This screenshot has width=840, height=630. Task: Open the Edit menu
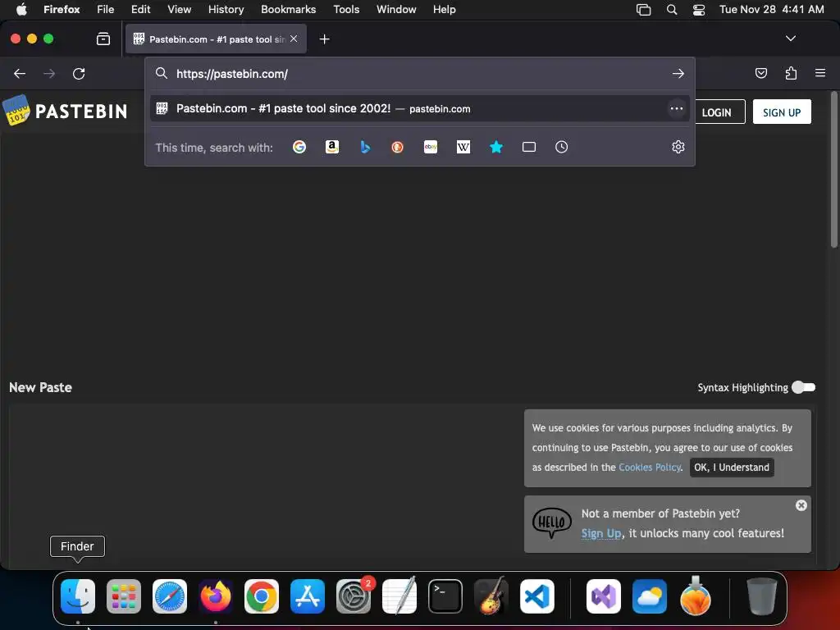[x=140, y=9]
